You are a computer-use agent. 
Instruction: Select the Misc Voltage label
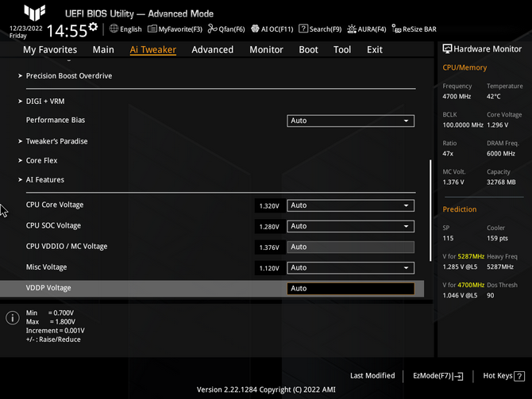[47, 267]
